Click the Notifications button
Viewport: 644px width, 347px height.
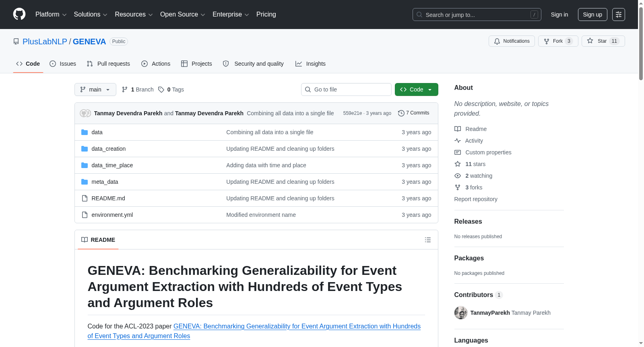pos(512,41)
